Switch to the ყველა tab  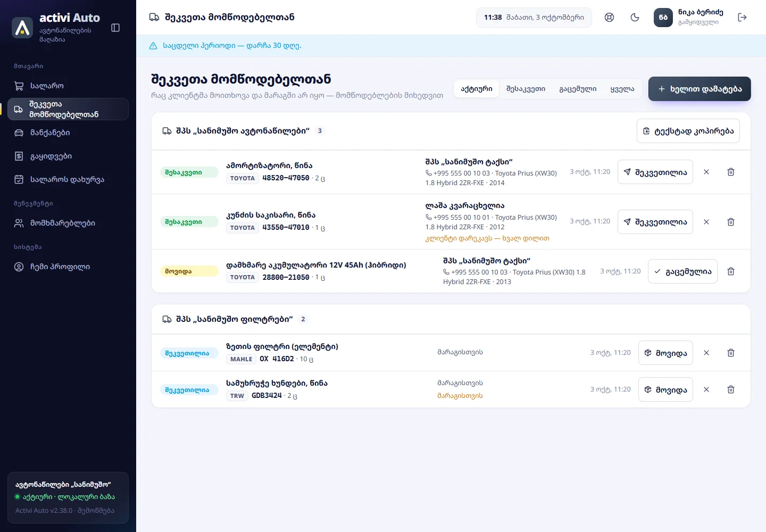(x=622, y=89)
